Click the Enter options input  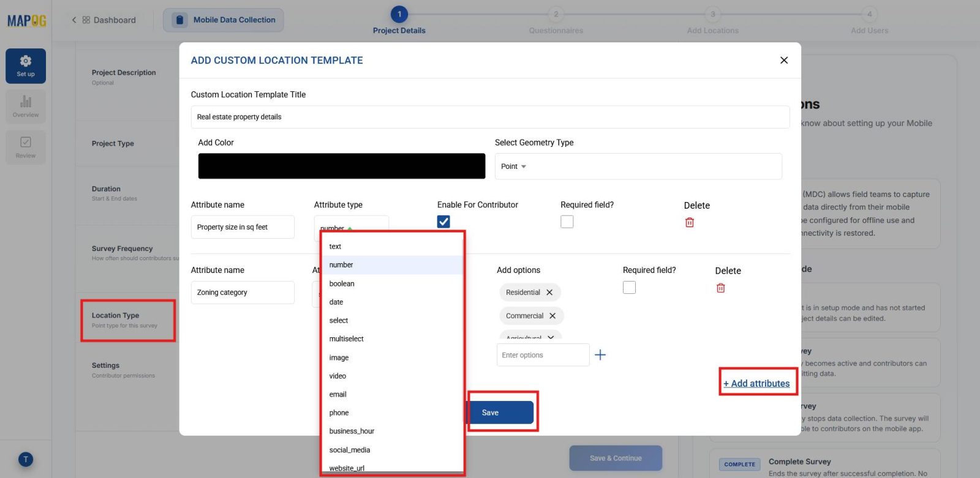[x=543, y=355]
